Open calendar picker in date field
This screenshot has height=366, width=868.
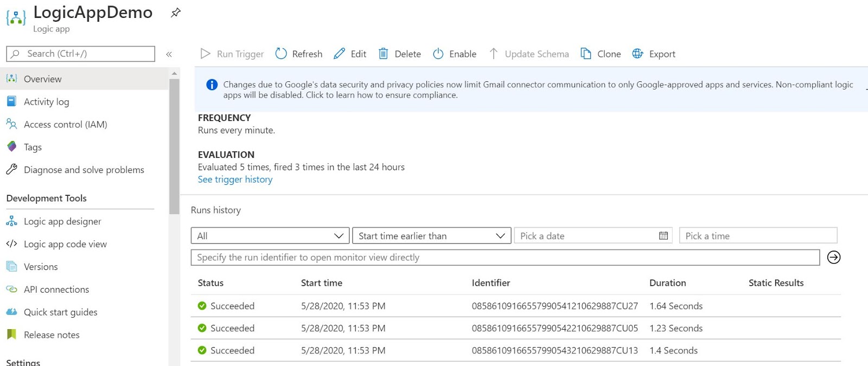pos(663,235)
